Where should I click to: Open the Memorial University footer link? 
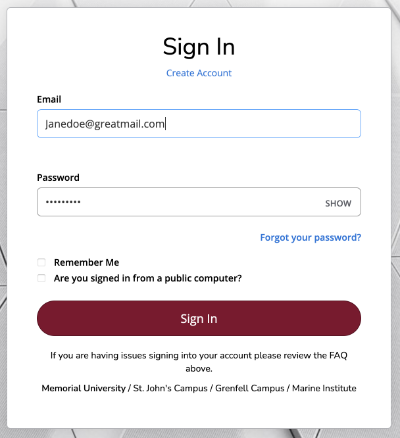coord(83,388)
